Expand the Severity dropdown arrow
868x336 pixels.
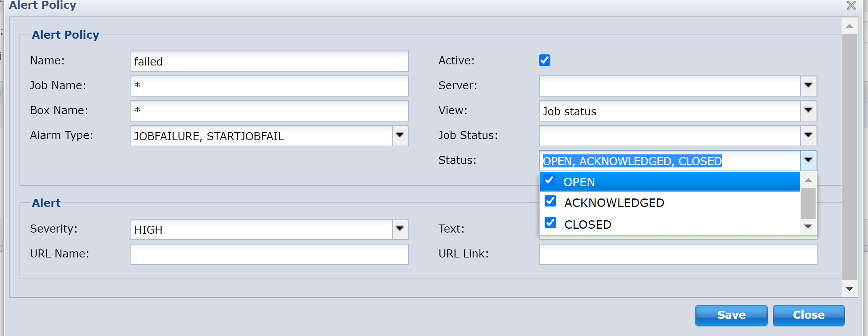[x=400, y=229]
